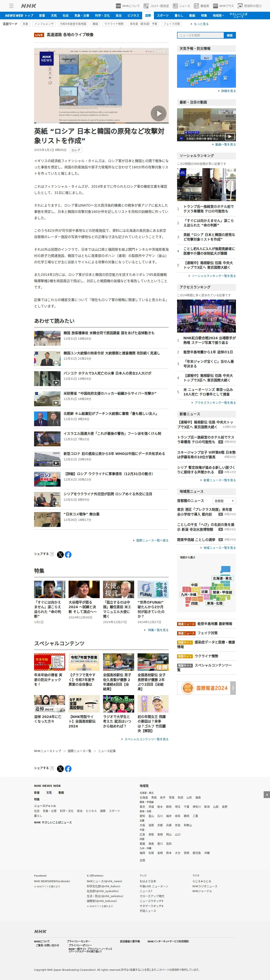This screenshot has height=980, width=270.
Task: Open the share help "?" below the breadcrumb
Action: [x=52, y=768]
